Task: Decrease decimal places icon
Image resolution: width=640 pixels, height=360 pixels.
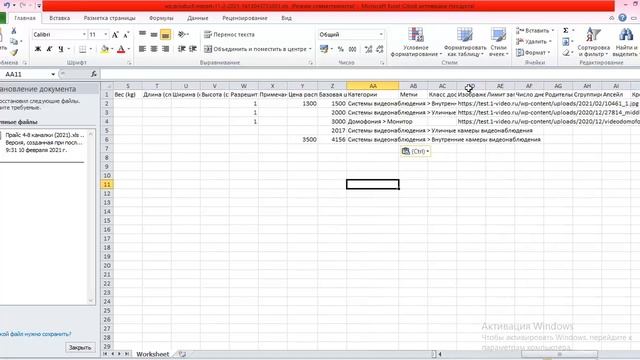Action: [x=380, y=49]
